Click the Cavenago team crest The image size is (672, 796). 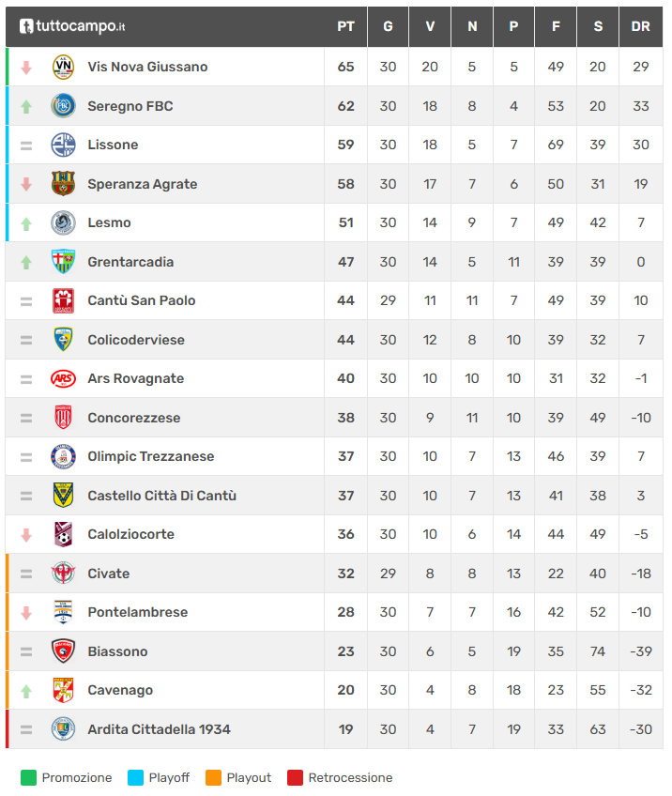(x=63, y=690)
